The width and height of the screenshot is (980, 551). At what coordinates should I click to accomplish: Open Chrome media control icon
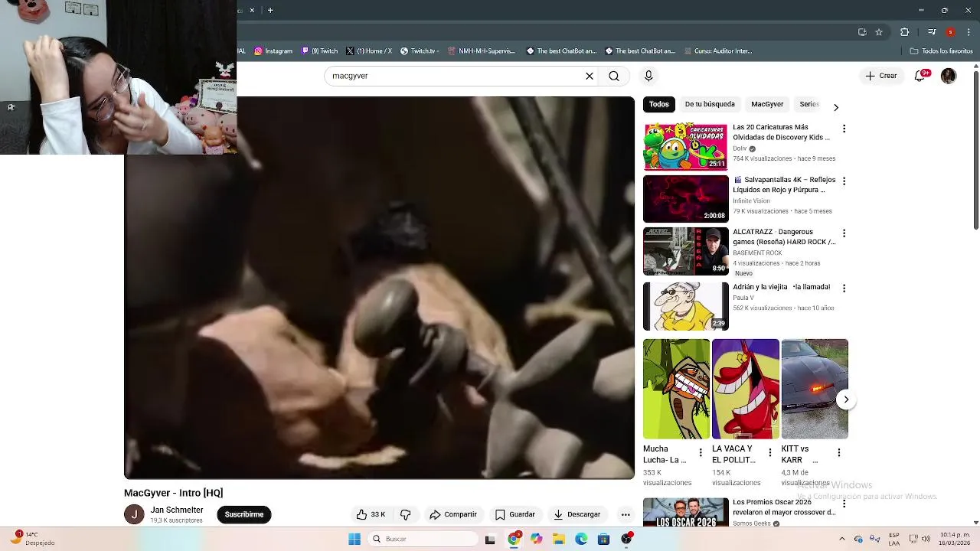(932, 32)
